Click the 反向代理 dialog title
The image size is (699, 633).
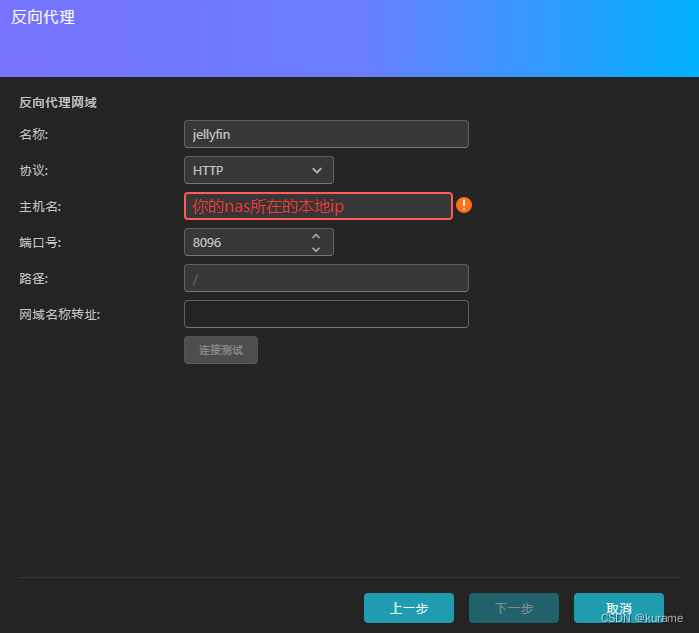click(43, 17)
